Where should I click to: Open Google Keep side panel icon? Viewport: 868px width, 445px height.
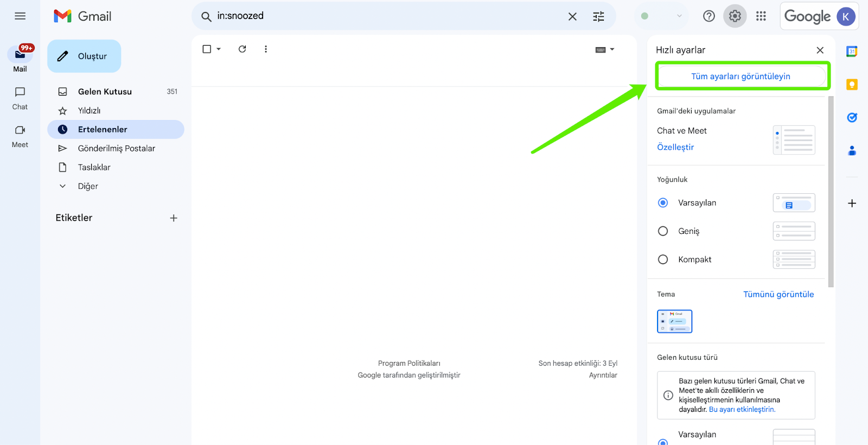click(852, 85)
